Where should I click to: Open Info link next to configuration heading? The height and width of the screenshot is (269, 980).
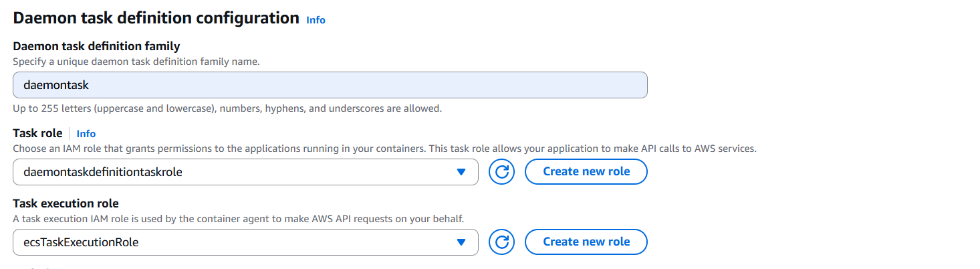click(x=316, y=20)
